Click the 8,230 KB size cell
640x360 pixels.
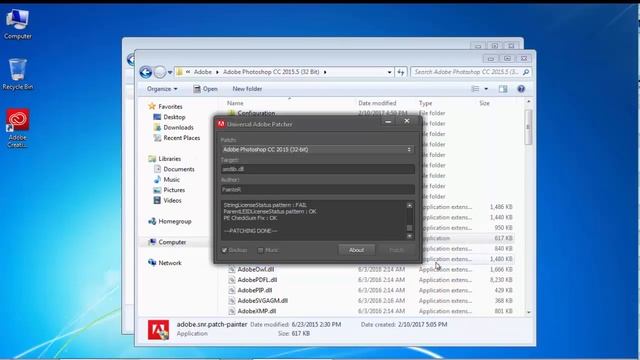[500, 280]
